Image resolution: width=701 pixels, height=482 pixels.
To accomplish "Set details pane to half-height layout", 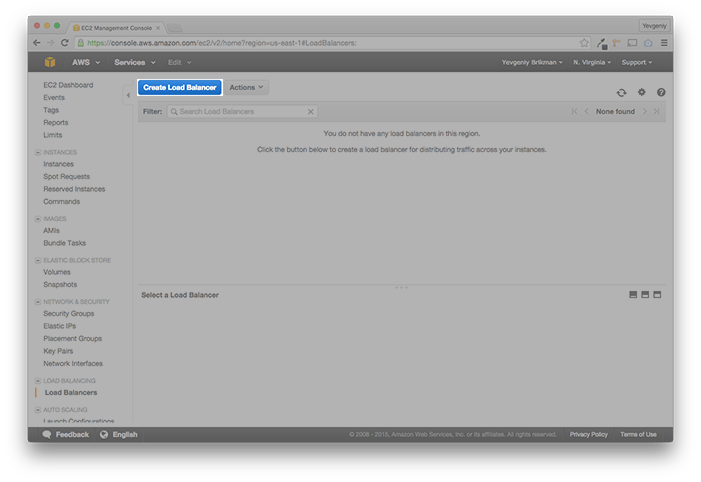I will pyautogui.click(x=645, y=294).
